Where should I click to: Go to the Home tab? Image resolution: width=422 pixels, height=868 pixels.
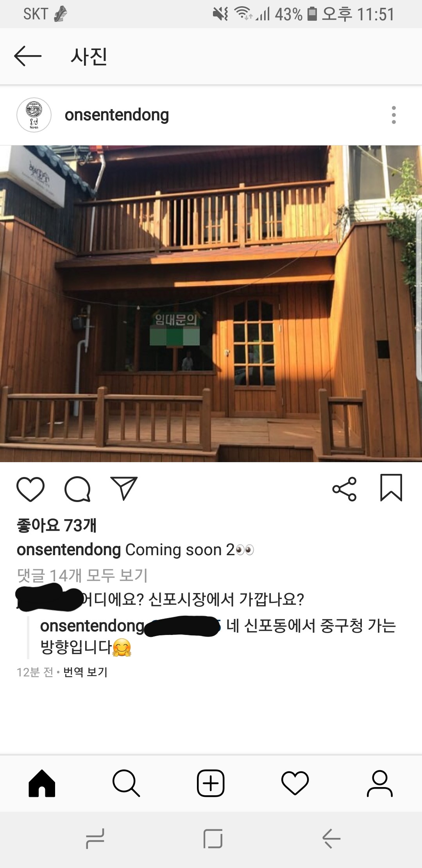click(42, 783)
